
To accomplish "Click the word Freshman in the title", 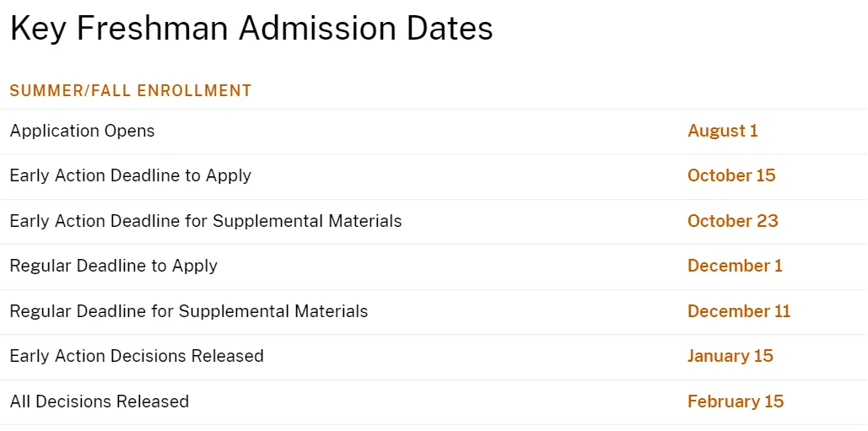I will tap(152, 29).
